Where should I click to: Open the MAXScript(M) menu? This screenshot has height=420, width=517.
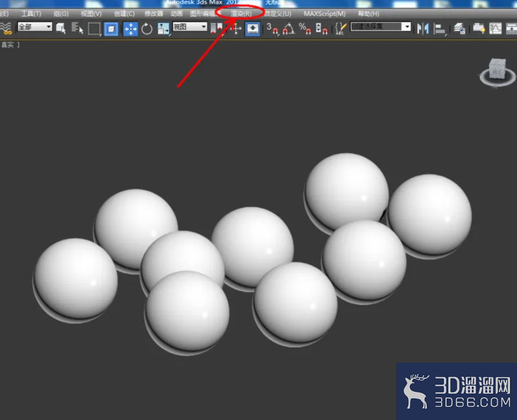click(x=325, y=13)
